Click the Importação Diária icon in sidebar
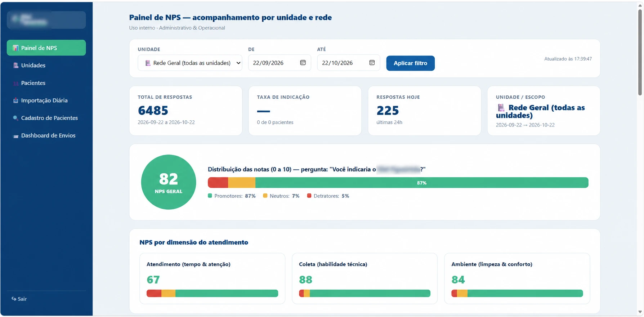 click(x=15, y=101)
